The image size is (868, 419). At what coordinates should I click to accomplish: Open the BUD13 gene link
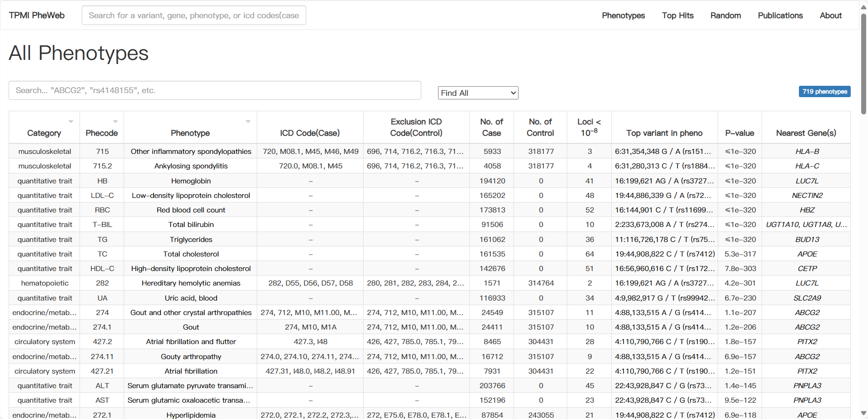[807, 239]
